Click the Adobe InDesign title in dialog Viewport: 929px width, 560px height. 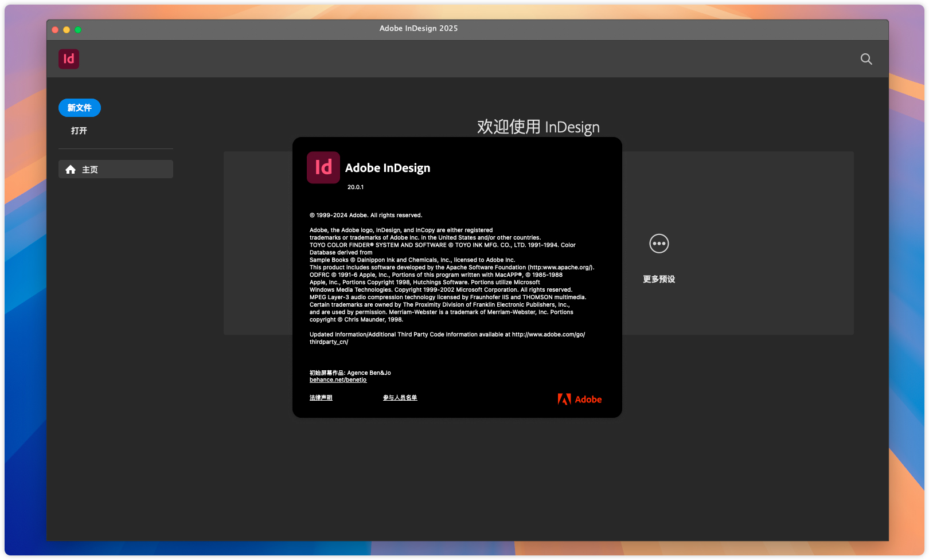(388, 168)
